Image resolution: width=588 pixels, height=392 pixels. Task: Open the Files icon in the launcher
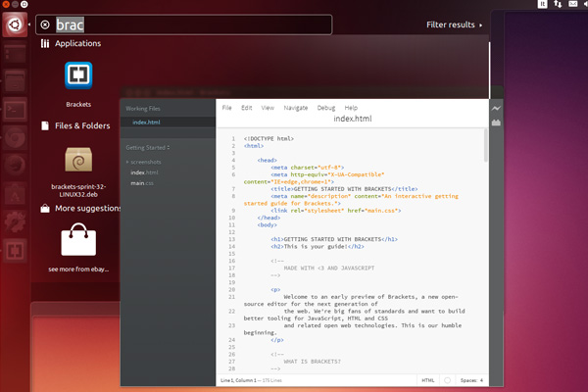(15, 81)
